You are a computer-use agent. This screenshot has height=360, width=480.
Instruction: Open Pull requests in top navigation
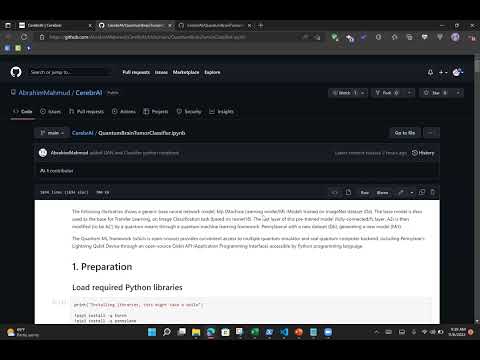pos(136,72)
